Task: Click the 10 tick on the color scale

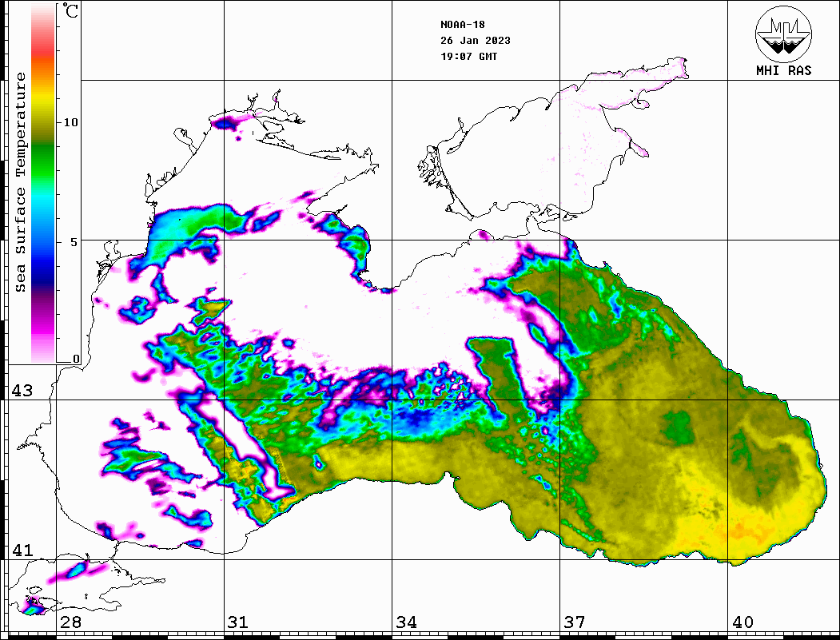Action: (x=70, y=122)
